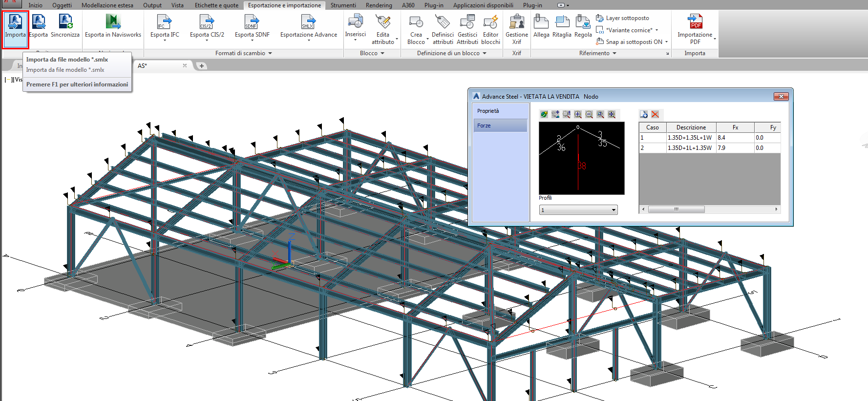The width and height of the screenshot is (868, 401).
Task: Expand the Riferimento panel title
Action: coord(598,53)
